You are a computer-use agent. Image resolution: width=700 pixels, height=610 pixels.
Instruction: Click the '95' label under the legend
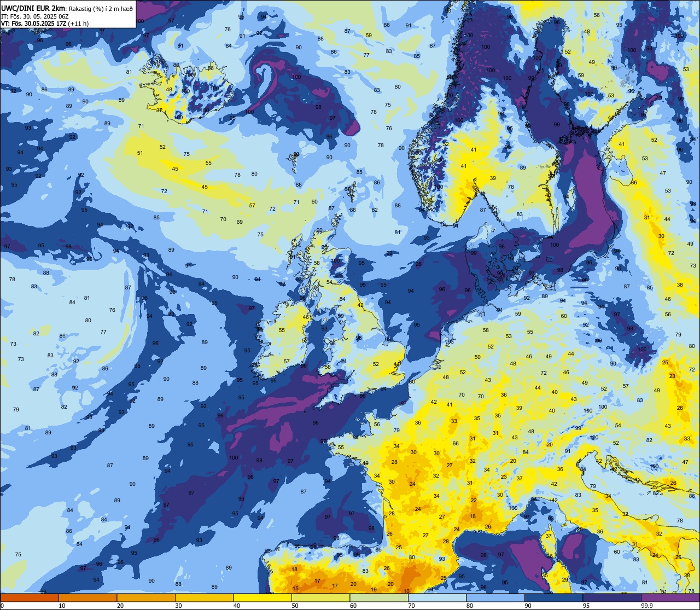[x=586, y=606]
